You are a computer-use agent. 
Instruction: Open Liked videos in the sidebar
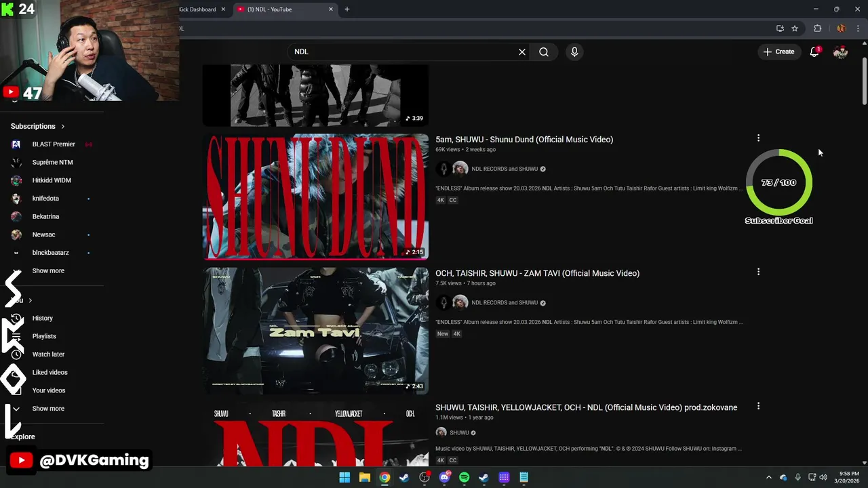(52, 372)
